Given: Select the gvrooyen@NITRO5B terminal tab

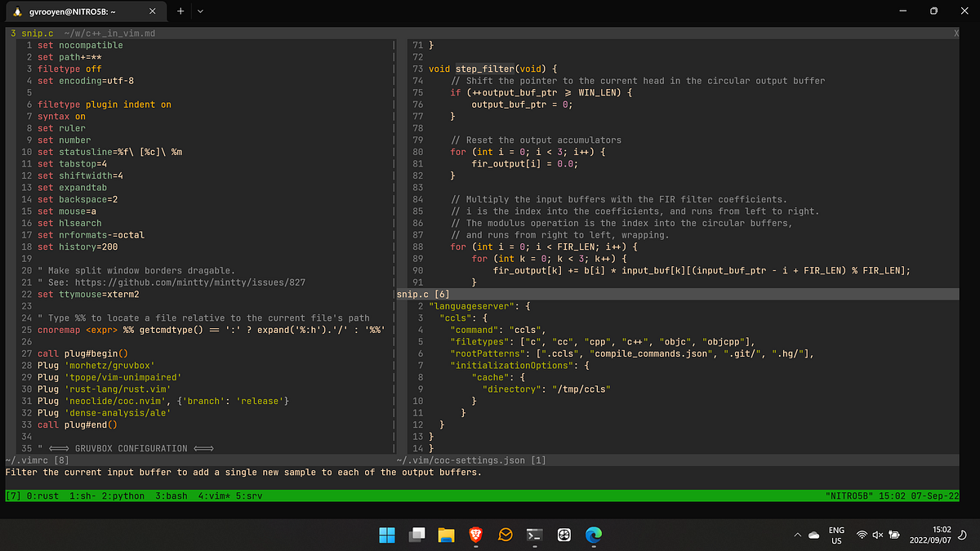Looking at the screenshot, I should point(73,11).
